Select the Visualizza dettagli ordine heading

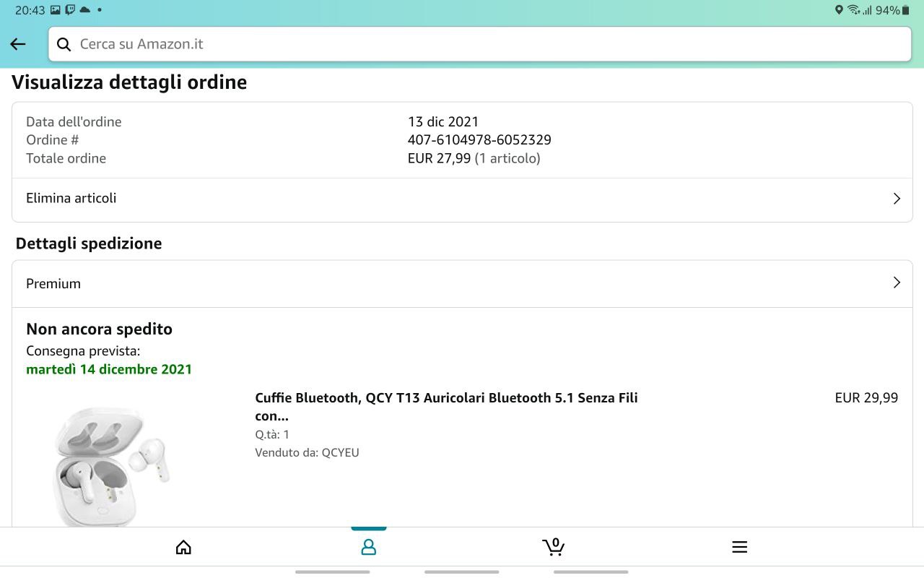[x=129, y=82]
